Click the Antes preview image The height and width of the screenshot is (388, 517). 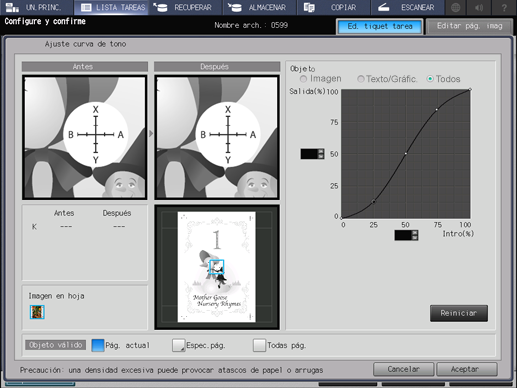pyautogui.click(x=85, y=137)
